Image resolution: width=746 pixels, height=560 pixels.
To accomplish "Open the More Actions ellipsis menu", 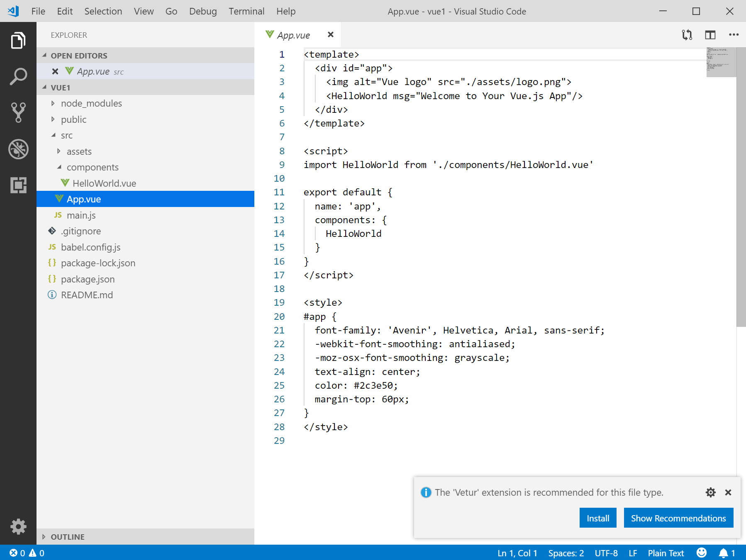I will click(x=734, y=35).
